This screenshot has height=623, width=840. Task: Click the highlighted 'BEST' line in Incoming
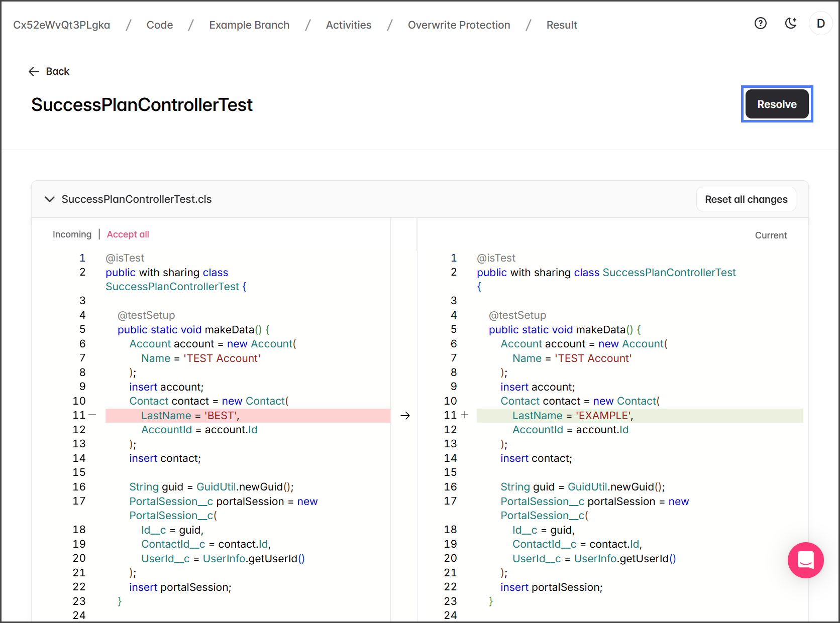click(247, 416)
